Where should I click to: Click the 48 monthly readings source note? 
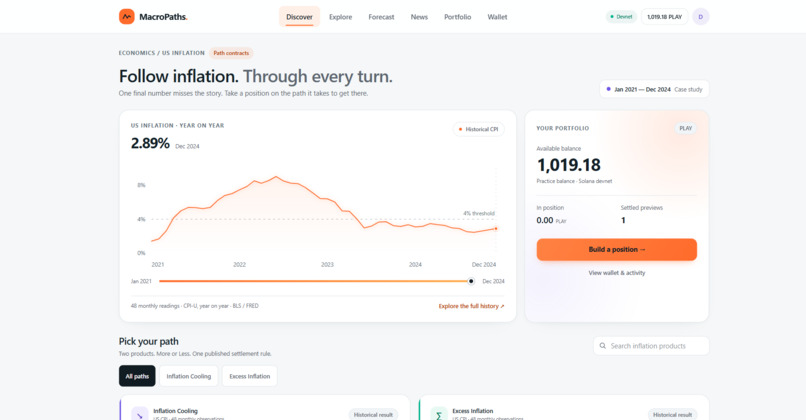tap(194, 306)
